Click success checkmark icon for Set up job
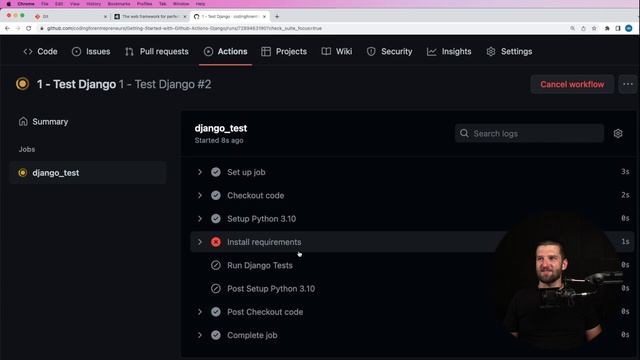 point(216,172)
